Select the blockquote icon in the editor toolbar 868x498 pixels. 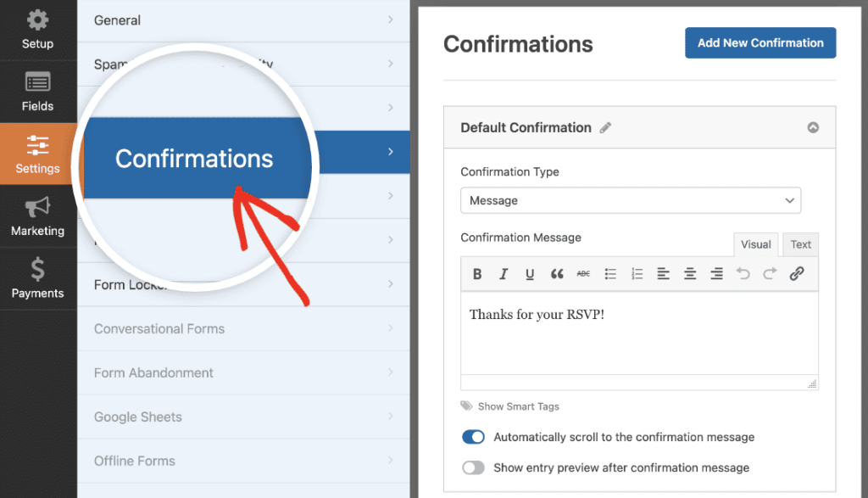[555, 273]
